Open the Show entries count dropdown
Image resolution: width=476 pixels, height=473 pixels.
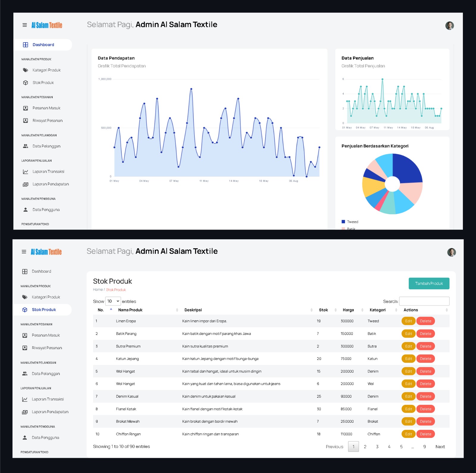[113, 301]
